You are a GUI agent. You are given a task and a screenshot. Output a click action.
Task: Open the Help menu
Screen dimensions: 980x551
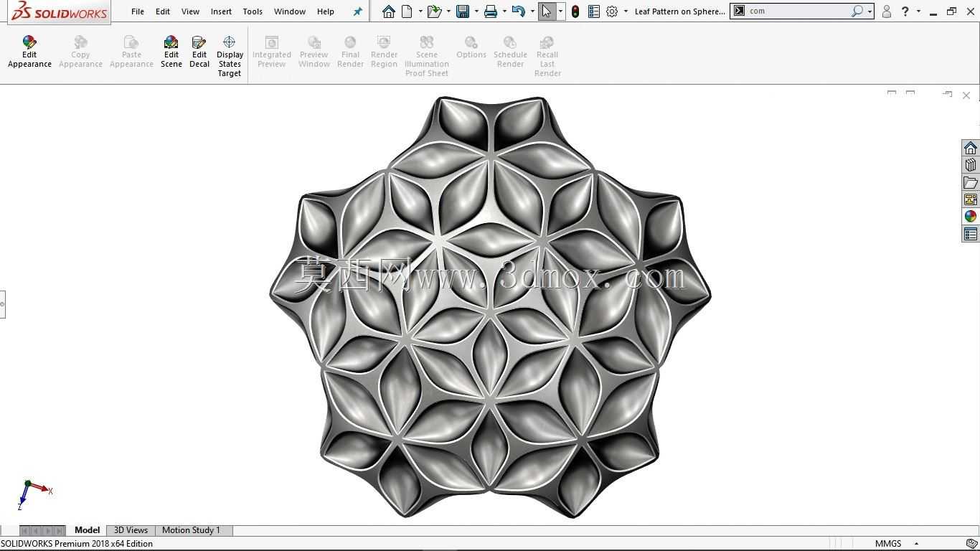pos(326,11)
